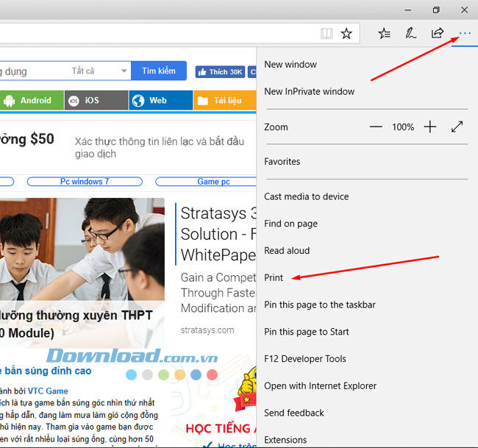
Task: Open the Reading view book icon
Action: [x=327, y=33]
